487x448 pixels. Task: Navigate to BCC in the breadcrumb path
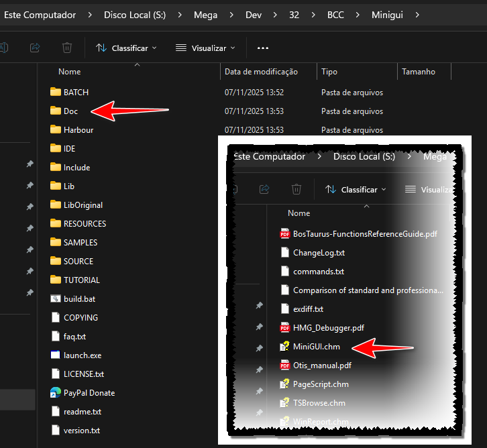(x=335, y=15)
